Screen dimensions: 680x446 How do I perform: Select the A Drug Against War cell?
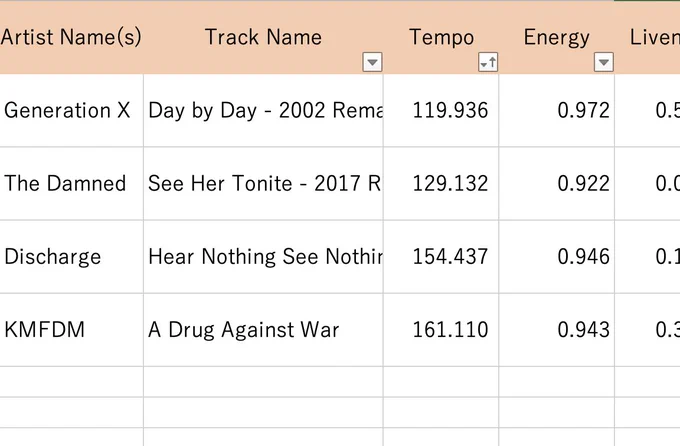(264, 330)
